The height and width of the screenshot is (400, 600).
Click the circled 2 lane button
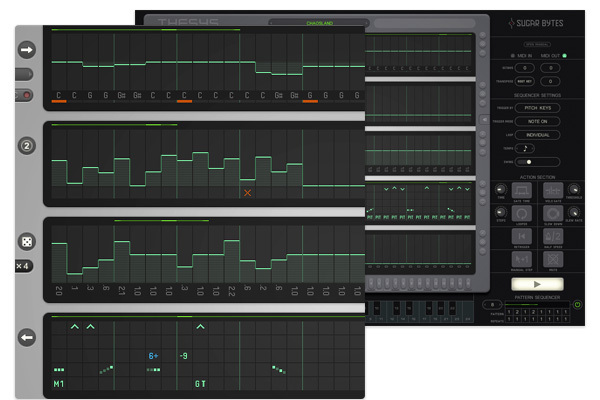tap(26, 146)
